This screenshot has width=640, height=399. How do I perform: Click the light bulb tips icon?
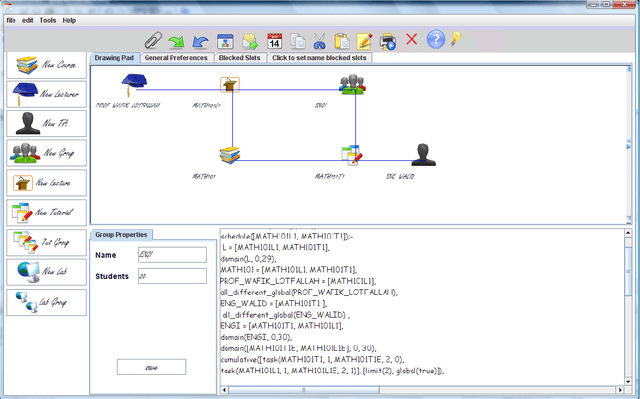tap(456, 38)
